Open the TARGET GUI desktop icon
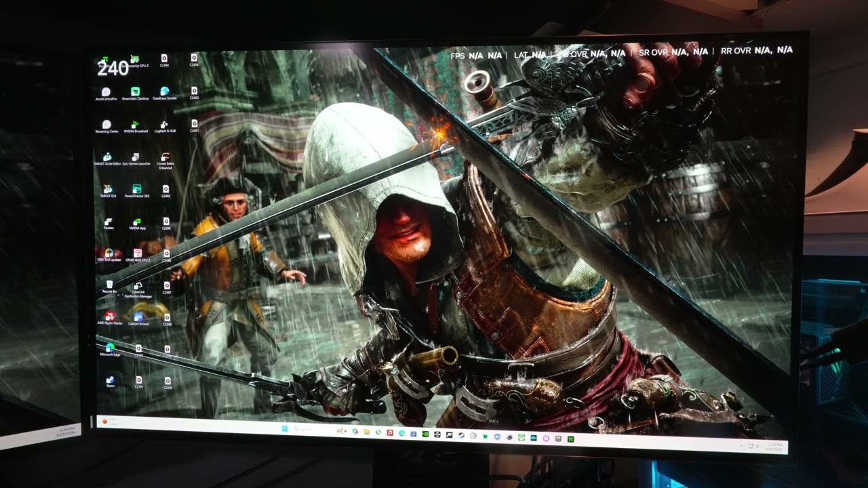The height and width of the screenshot is (488, 868). point(107,191)
